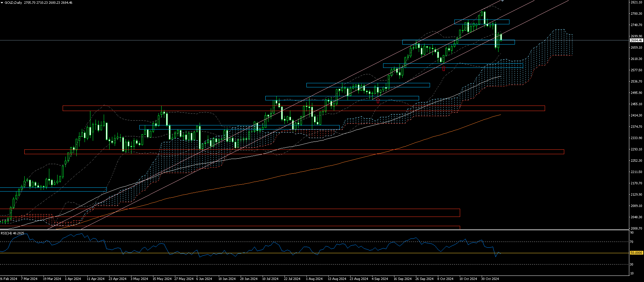Click the 4 Sep 2024 date label
644x282 pixels.
tap(380, 279)
